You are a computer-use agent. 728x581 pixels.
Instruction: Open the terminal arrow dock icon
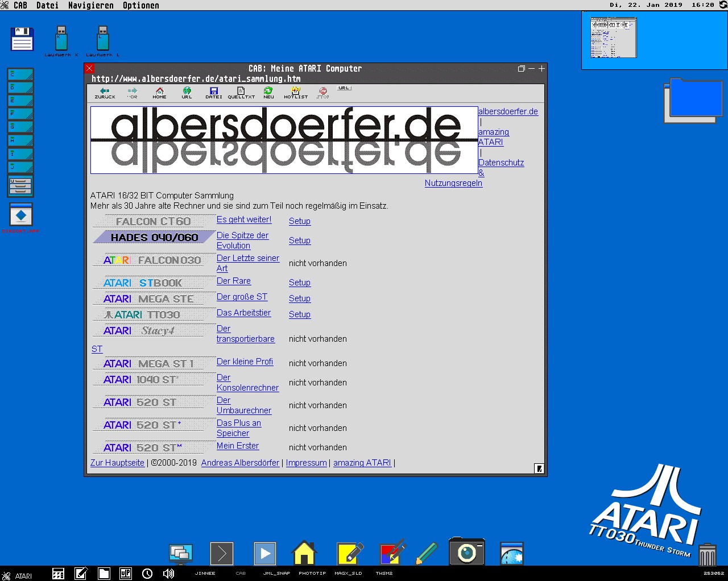(222, 553)
